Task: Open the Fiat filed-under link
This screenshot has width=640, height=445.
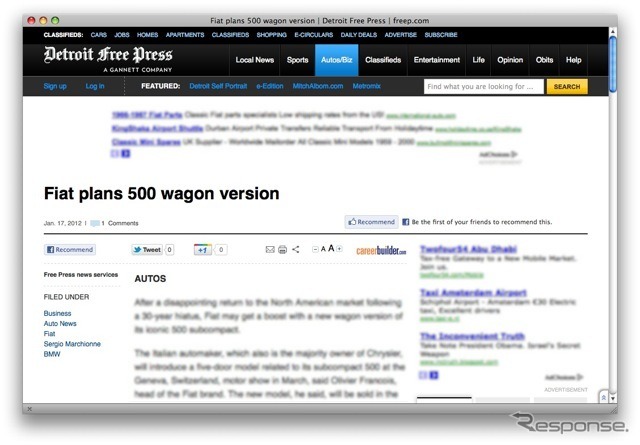Action: [49, 334]
